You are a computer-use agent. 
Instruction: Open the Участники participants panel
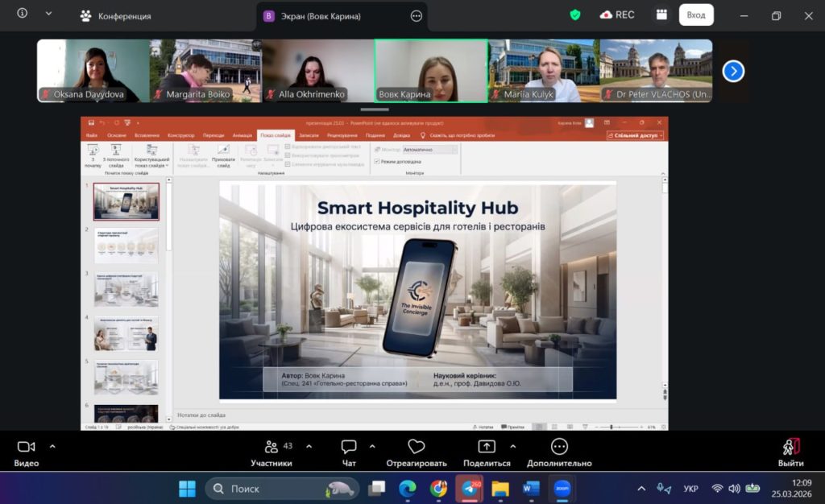(272, 447)
